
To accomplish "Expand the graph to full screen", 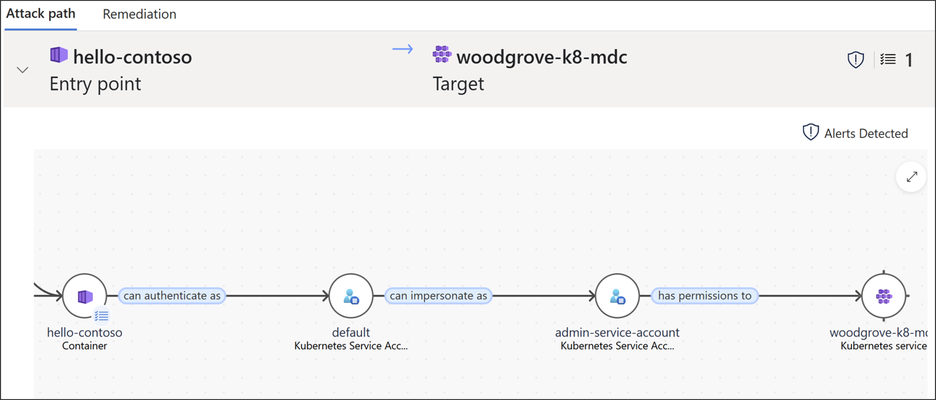I will pyautogui.click(x=912, y=177).
